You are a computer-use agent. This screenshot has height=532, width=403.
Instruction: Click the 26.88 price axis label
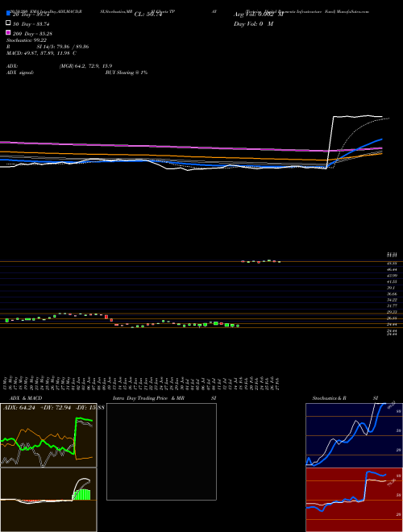pyautogui.click(x=392, y=318)
